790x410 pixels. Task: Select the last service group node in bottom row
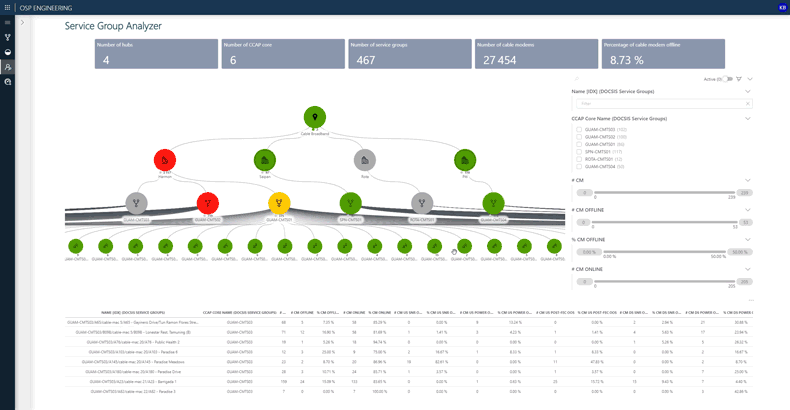click(x=554, y=246)
